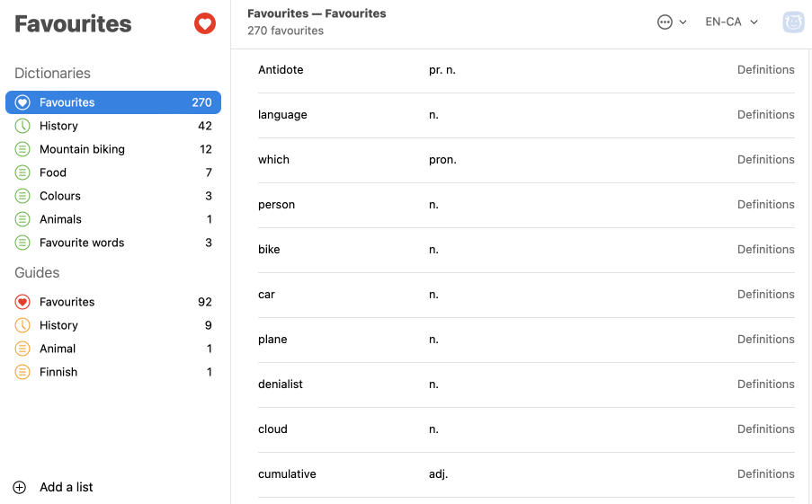
Task: Open the Favourite words list
Action: click(113, 243)
